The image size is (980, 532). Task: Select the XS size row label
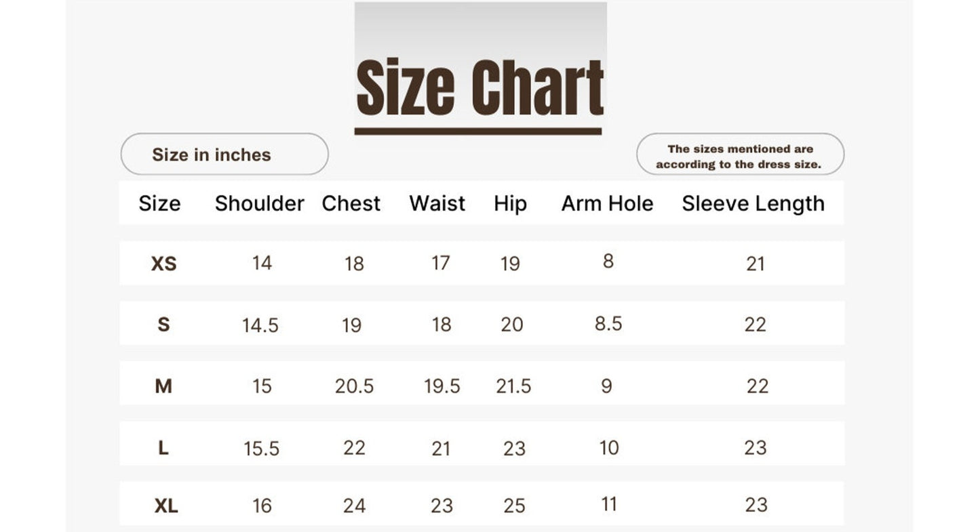pos(163,264)
